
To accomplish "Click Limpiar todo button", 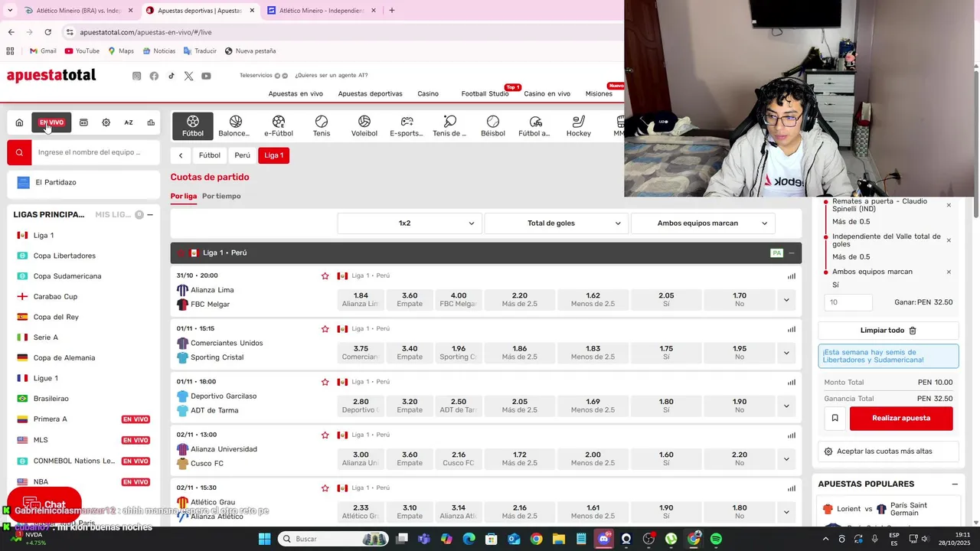I will [x=888, y=331].
